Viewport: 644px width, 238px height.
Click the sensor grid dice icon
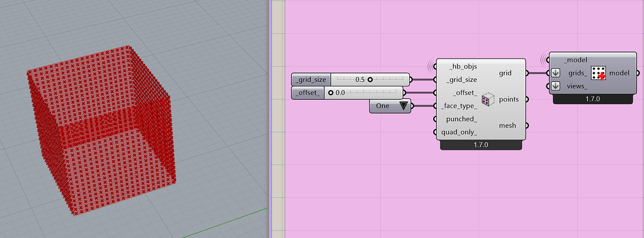click(487, 99)
